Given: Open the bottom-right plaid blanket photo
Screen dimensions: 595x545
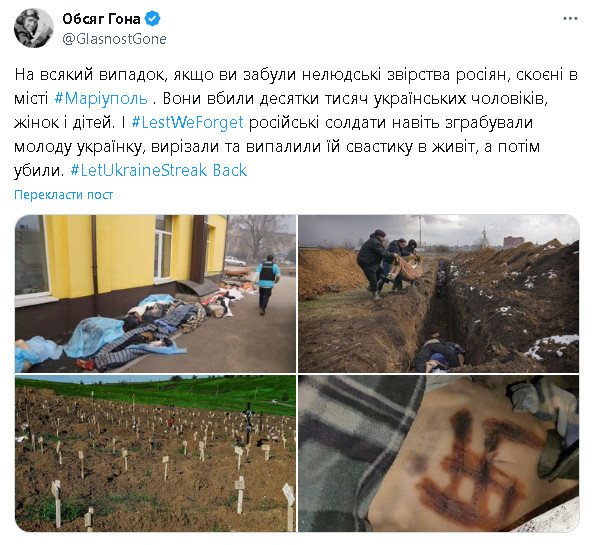Looking at the screenshot, I should [439, 453].
